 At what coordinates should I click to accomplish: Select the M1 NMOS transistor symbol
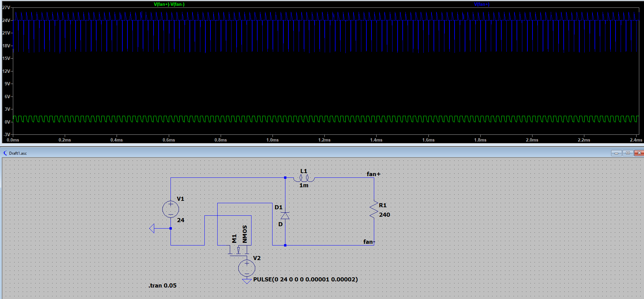[x=239, y=250]
